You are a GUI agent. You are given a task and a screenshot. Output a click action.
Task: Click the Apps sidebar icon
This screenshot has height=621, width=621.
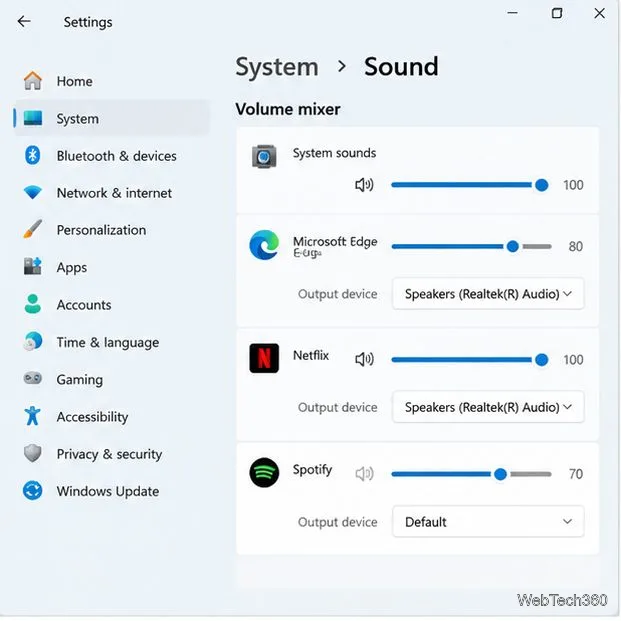point(32,266)
